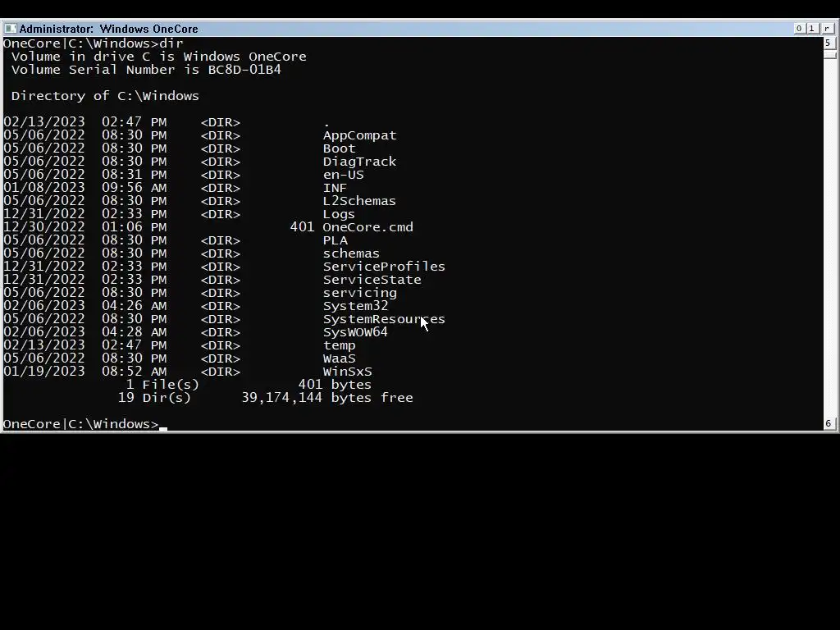Click the "1 File(s)" summary text
The height and width of the screenshot is (630, 840).
point(163,385)
